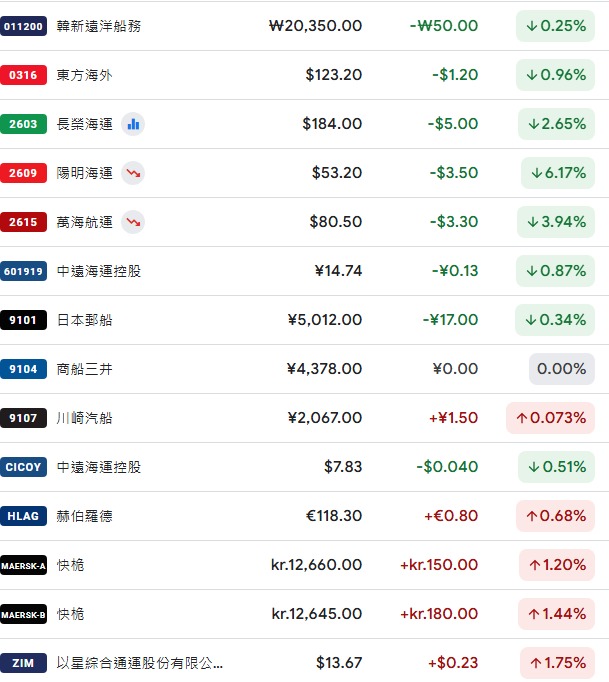Click the red downtrend icon beside 萬海航運

point(133,222)
